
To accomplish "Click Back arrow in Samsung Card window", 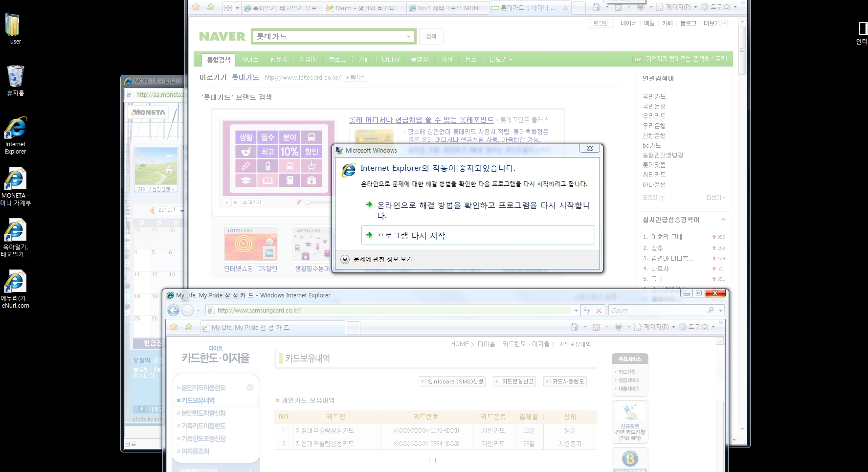I will 173,310.
